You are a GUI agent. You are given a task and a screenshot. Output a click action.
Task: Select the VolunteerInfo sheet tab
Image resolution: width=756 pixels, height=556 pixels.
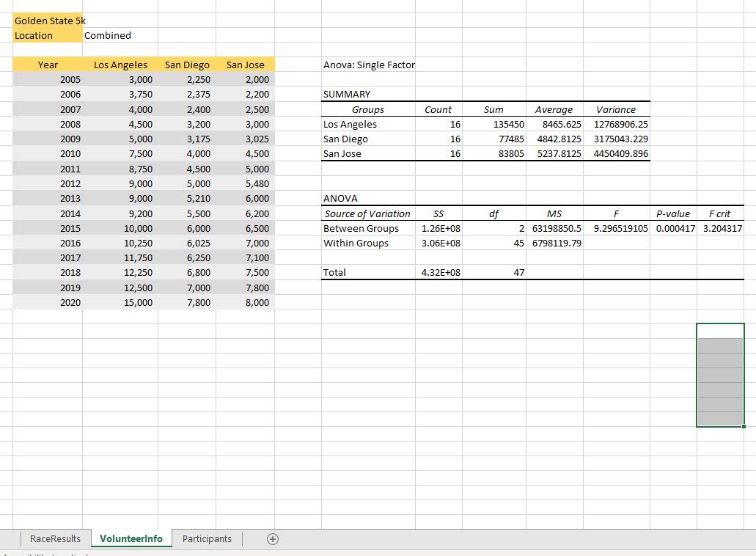[131, 538]
